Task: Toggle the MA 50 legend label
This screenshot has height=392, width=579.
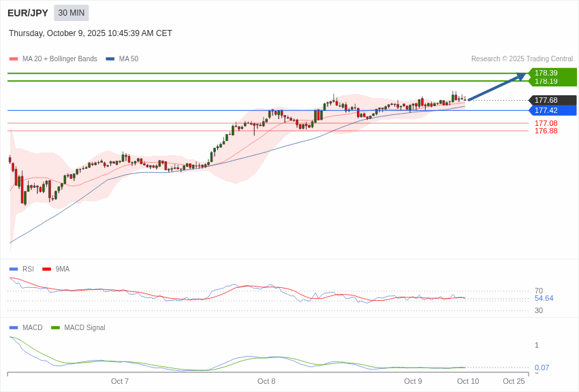Action: pos(129,59)
